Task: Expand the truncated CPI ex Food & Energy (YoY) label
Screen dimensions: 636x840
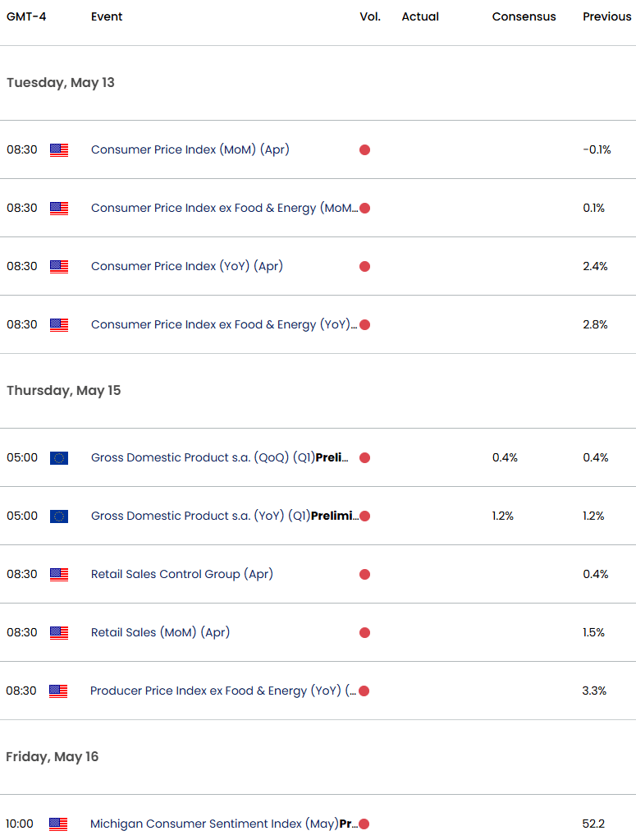Action: point(355,324)
